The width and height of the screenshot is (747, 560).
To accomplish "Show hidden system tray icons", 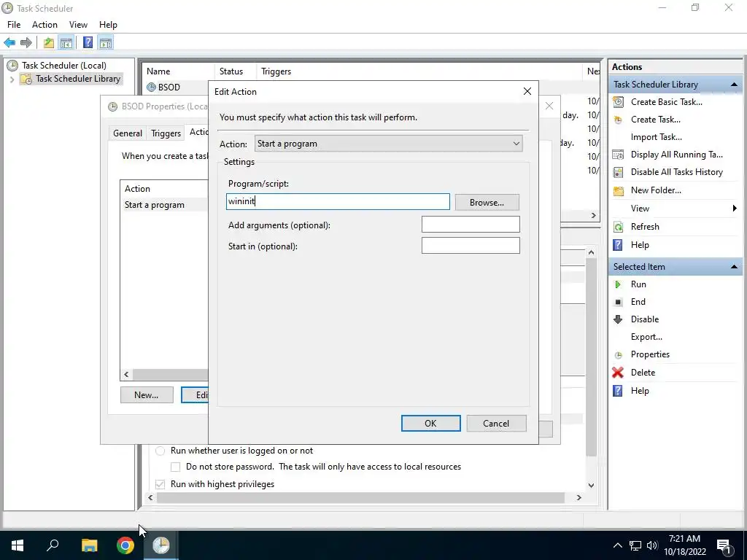I will tap(617, 545).
